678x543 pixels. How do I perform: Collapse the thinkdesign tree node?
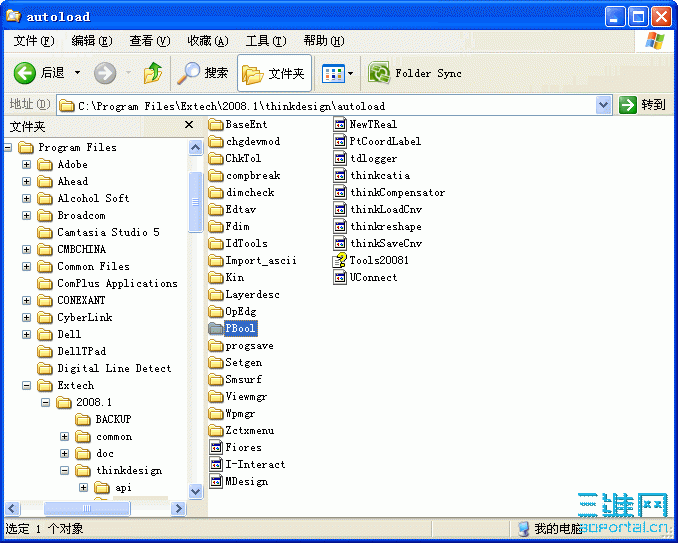pyautogui.click(x=64, y=470)
